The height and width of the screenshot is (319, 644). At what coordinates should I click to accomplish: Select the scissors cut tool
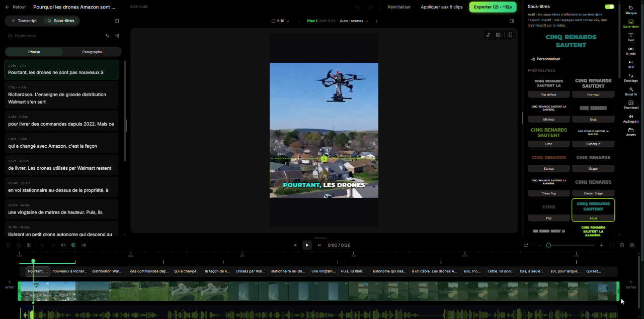point(29,245)
